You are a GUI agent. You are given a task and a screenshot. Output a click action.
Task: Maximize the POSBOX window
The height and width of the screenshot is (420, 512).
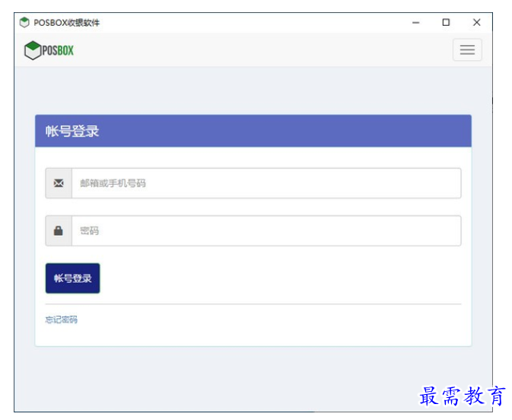[446, 23]
